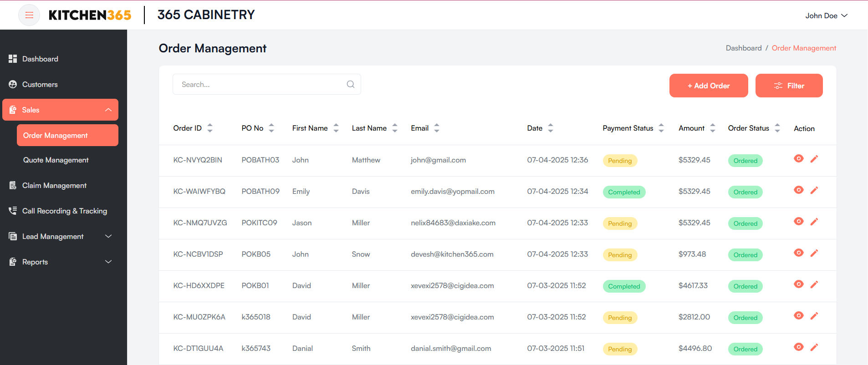
Task: Click the Dashboard breadcrumb link
Action: [744, 48]
